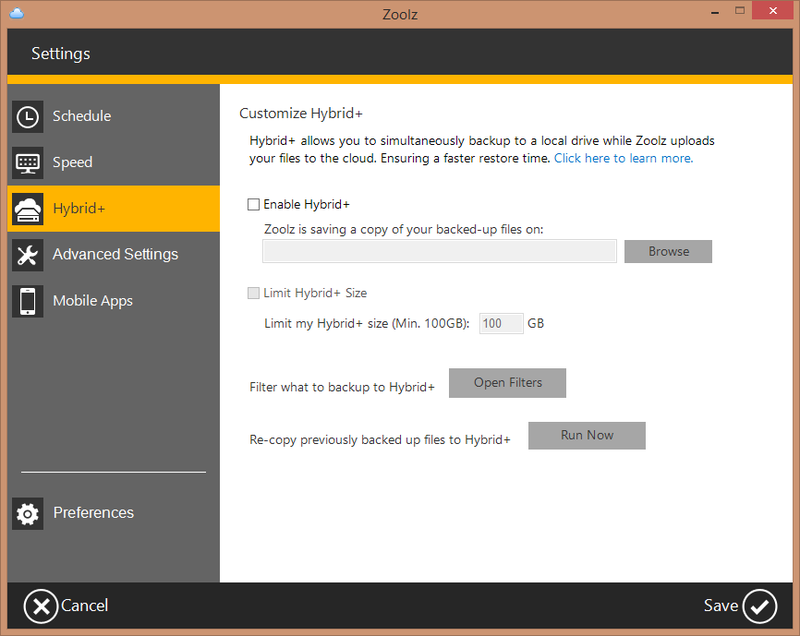
Task: Click the Settings header title
Action: point(61,54)
